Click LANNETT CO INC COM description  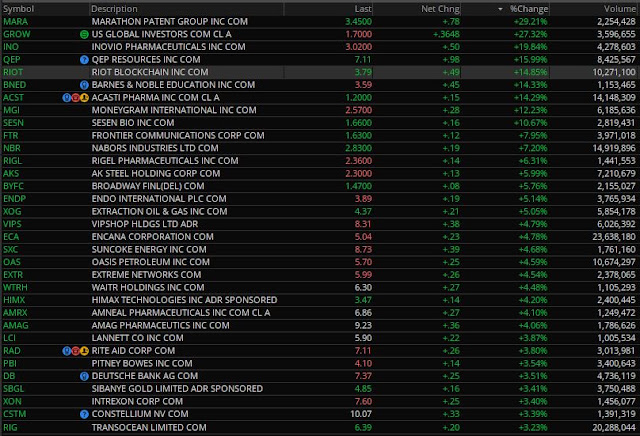point(138,338)
